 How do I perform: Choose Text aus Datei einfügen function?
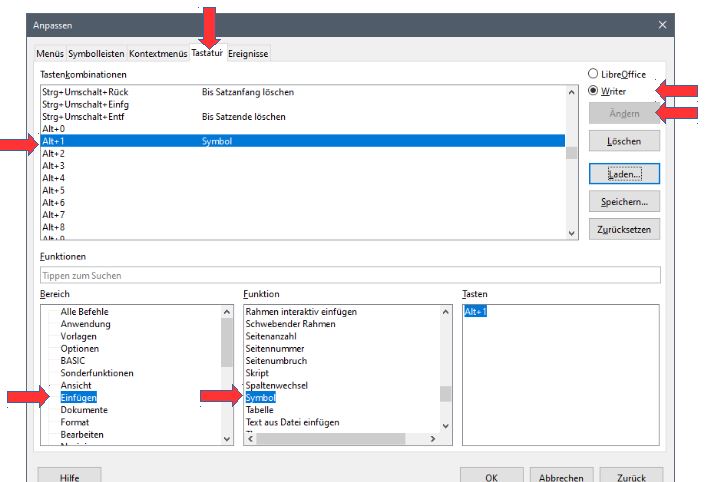click(x=293, y=422)
